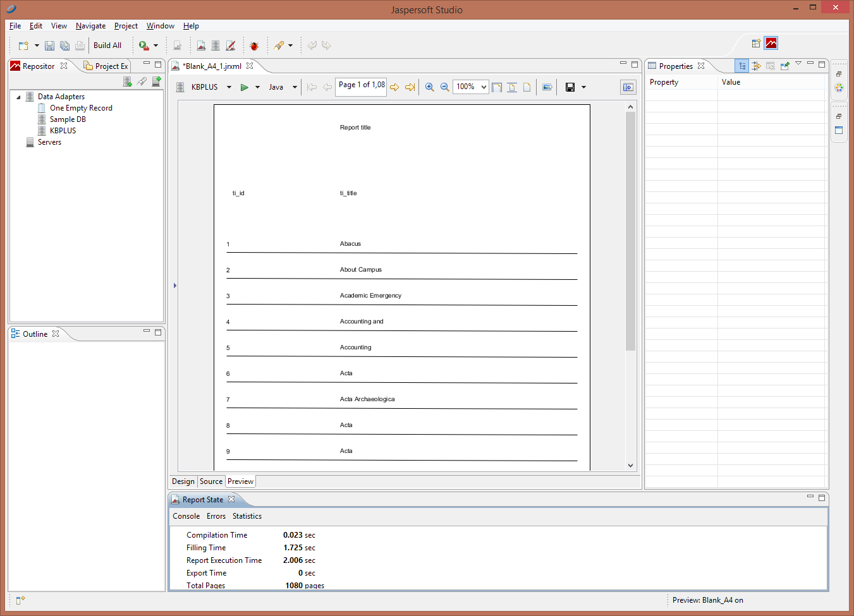The image size is (854, 616).
Task: Click the Build All button
Action: click(107, 45)
